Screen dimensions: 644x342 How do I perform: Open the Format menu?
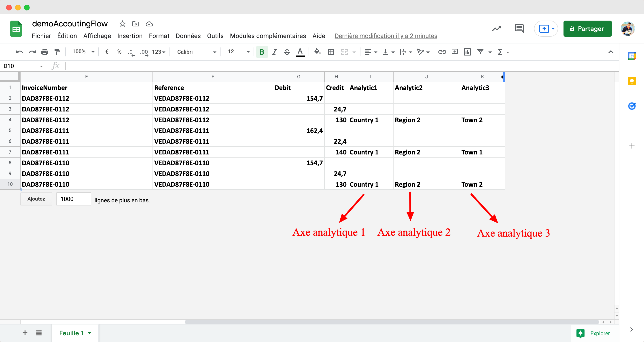click(159, 36)
